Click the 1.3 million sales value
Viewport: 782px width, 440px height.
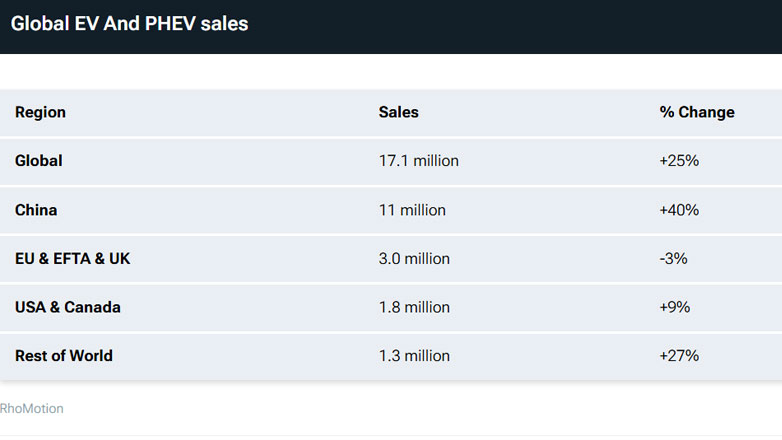tap(414, 356)
